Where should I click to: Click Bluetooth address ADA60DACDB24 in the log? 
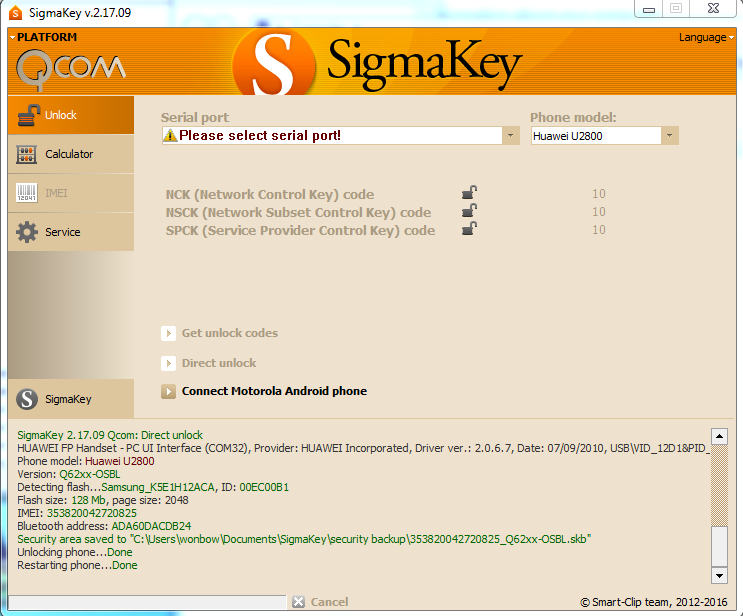(104, 526)
